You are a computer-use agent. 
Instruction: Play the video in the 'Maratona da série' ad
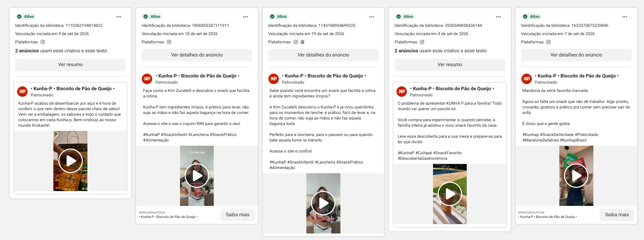click(576, 176)
